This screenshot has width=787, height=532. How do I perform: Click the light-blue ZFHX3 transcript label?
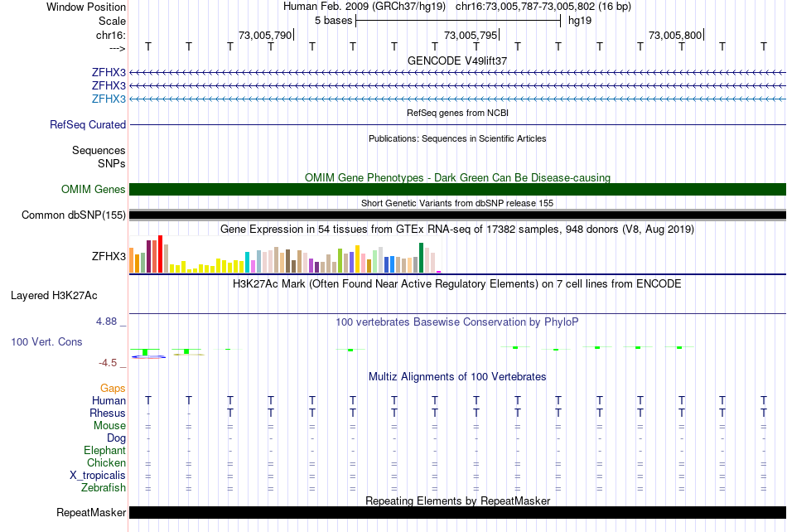click(109, 99)
